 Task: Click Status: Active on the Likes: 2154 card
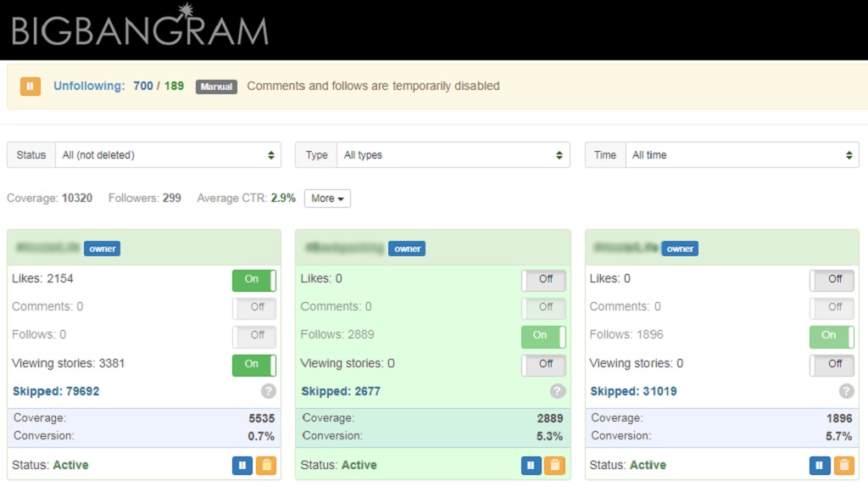click(x=50, y=465)
